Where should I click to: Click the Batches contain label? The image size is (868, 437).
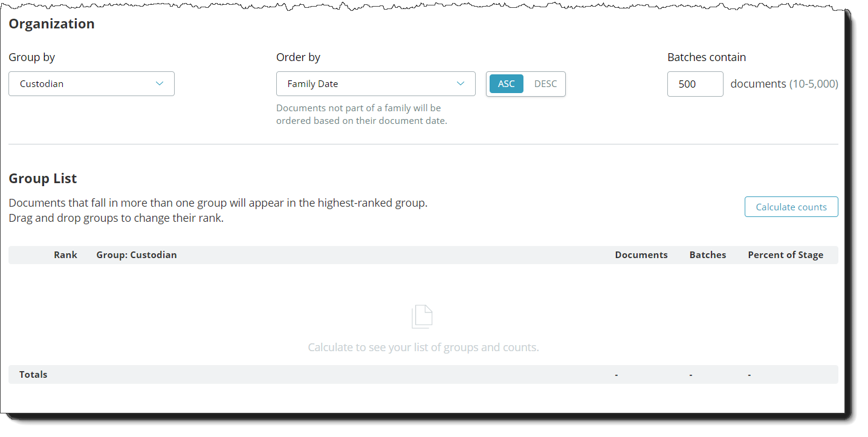707,57
